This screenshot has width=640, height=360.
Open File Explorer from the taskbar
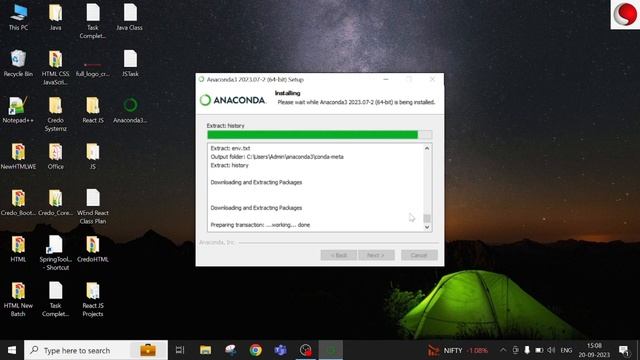[205, 350]
